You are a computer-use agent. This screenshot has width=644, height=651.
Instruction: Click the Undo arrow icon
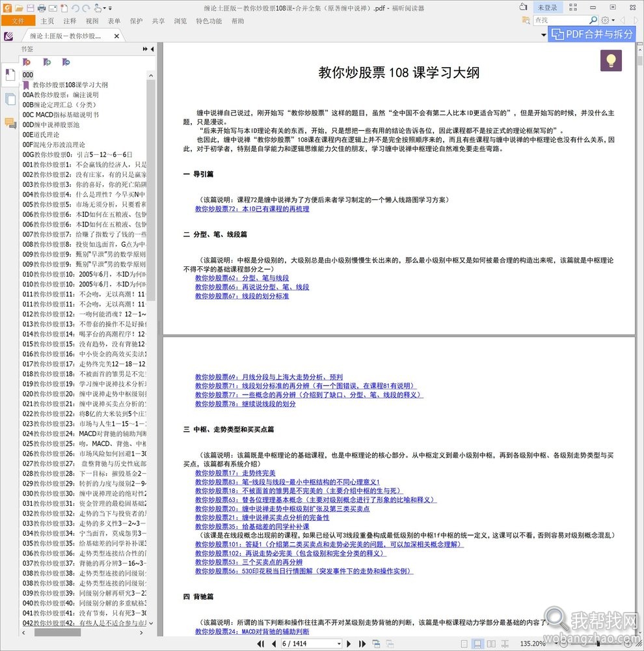click(x=76, y=8)
